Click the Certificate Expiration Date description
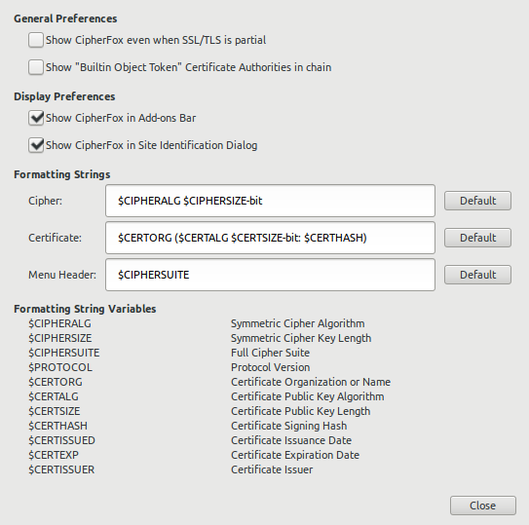 point(295,455)
